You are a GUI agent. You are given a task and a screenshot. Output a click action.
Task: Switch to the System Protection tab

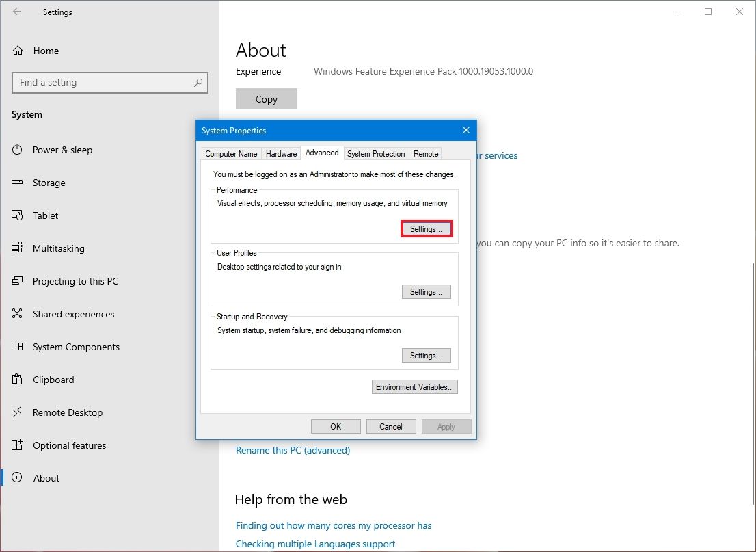click(x=376, y=153)
